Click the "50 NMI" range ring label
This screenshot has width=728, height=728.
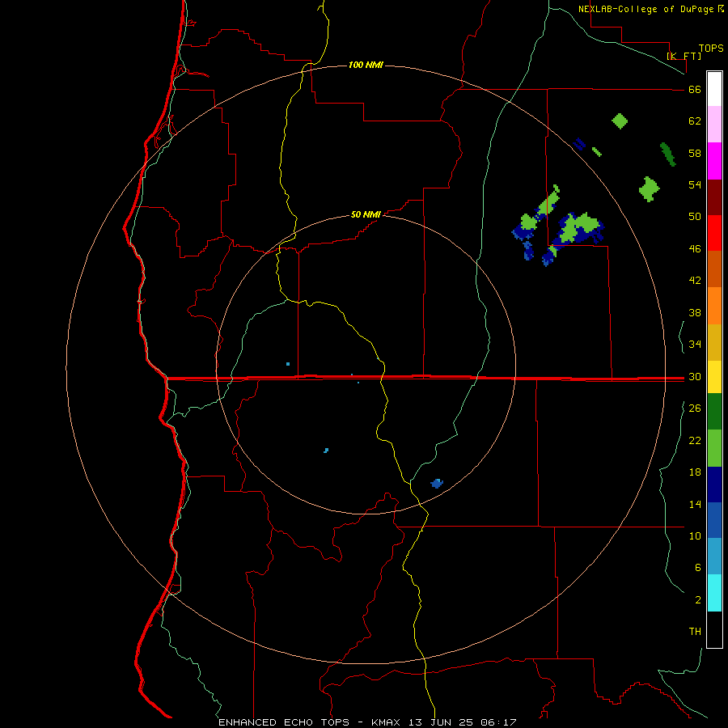click(x=366, y=214)
